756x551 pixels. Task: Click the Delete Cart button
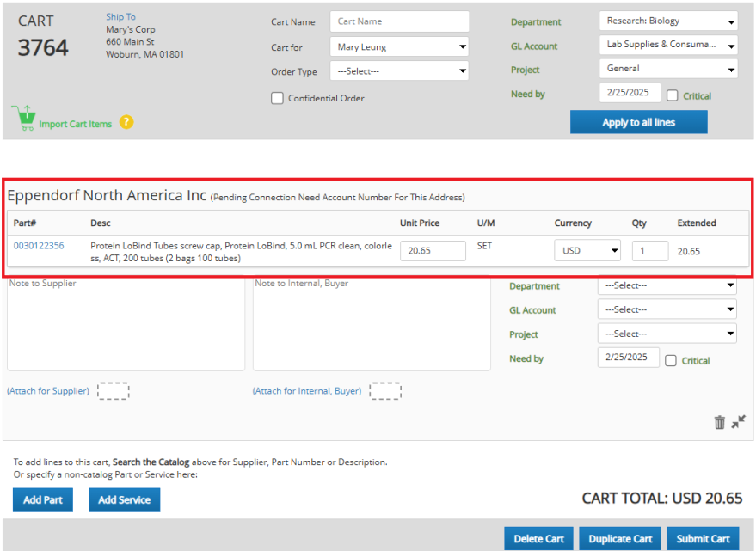point(538,538)
